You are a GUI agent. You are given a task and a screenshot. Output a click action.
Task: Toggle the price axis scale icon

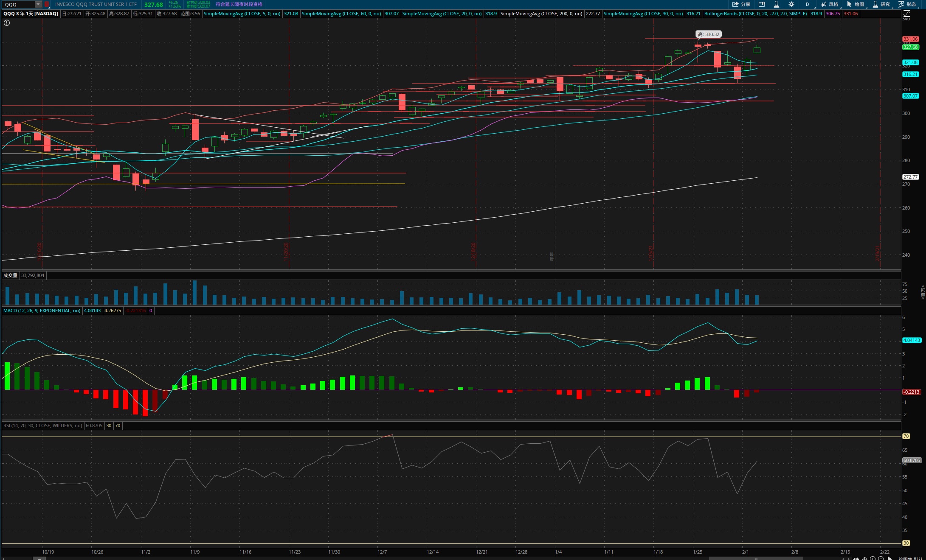tap(906, 14)
